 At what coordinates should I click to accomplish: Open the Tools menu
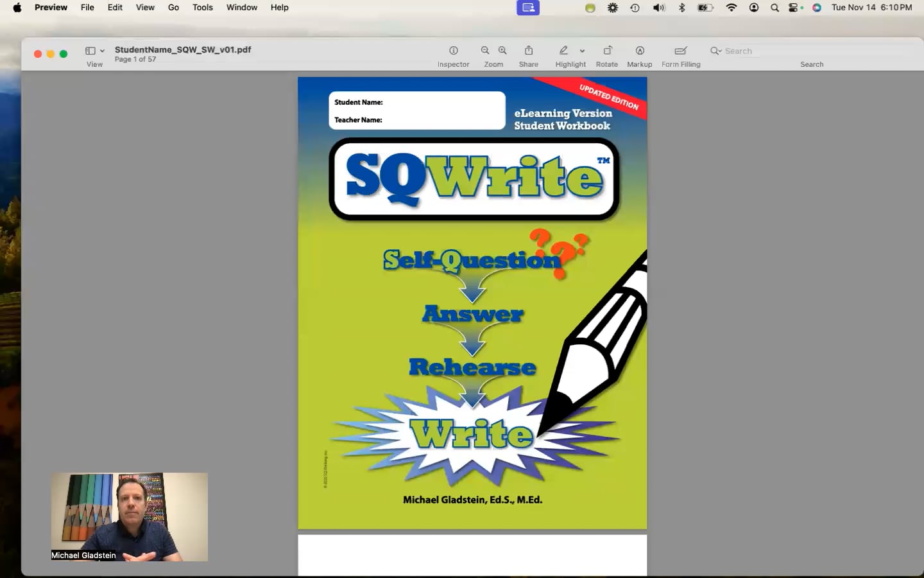tap(202, 7)
